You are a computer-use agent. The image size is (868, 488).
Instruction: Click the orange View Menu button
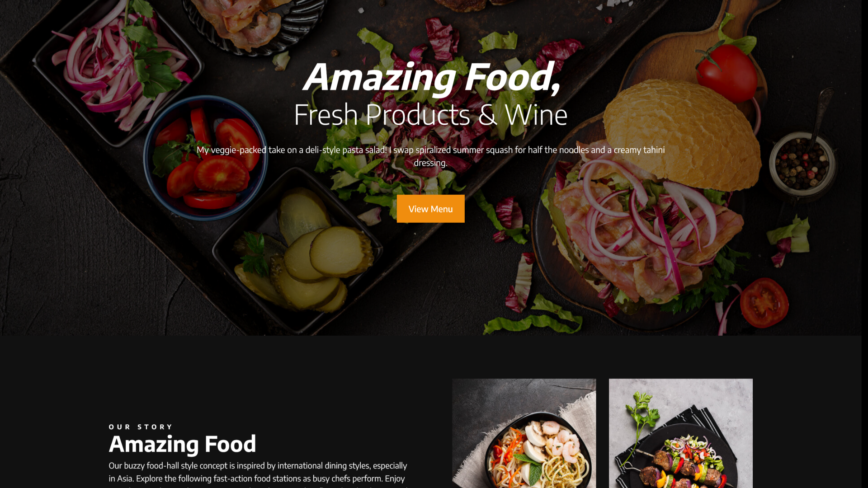click(430, 209)
